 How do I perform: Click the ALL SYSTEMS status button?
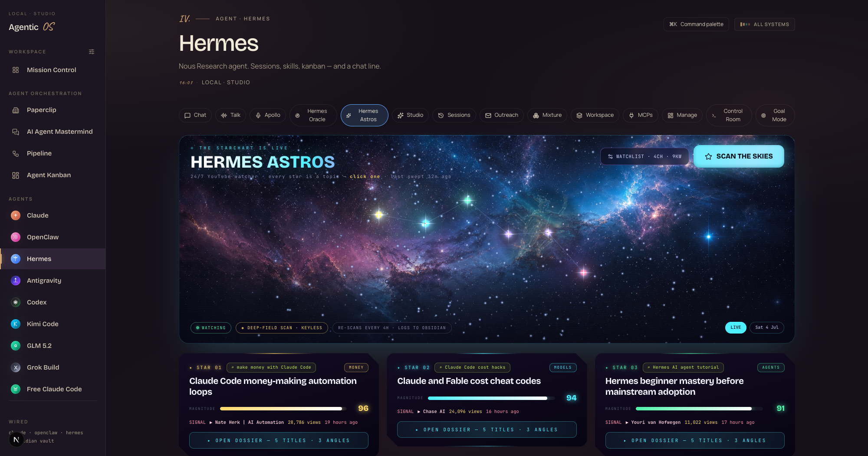(765, 24)
